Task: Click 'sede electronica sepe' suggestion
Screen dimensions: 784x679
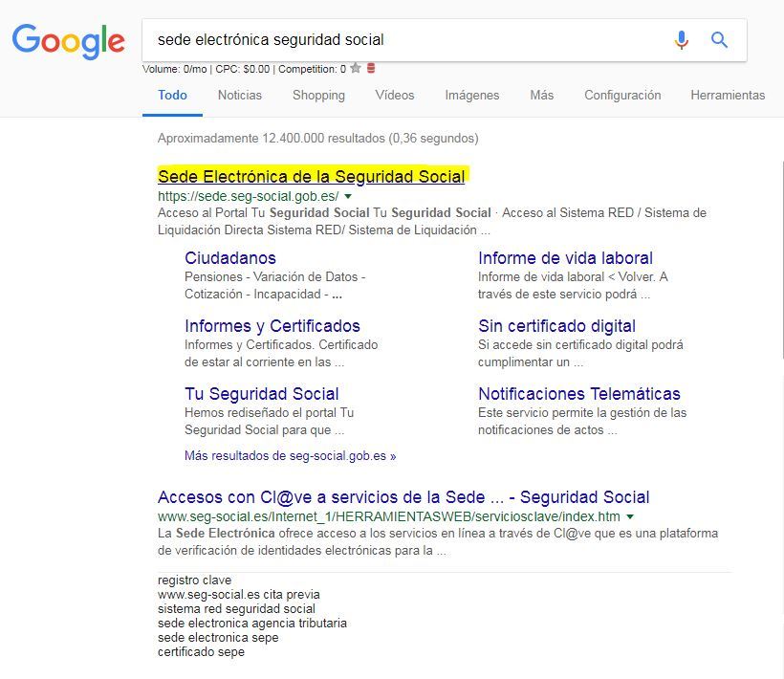Action: 218,638
